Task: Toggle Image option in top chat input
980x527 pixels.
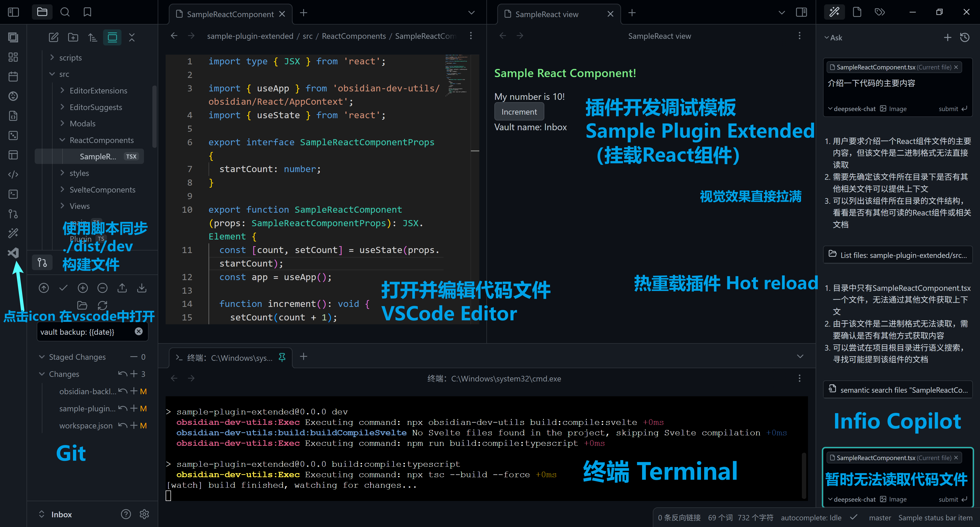Action: [894, 109]
